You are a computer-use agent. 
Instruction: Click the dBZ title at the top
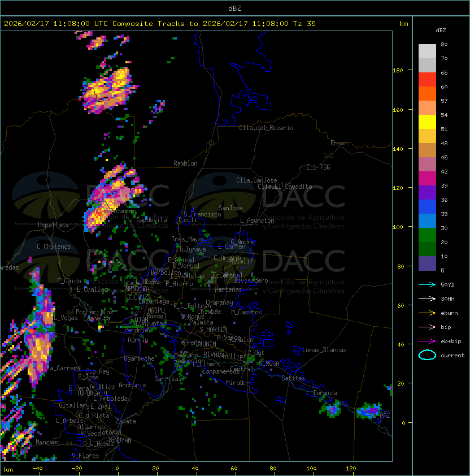[x=235, y=8]
